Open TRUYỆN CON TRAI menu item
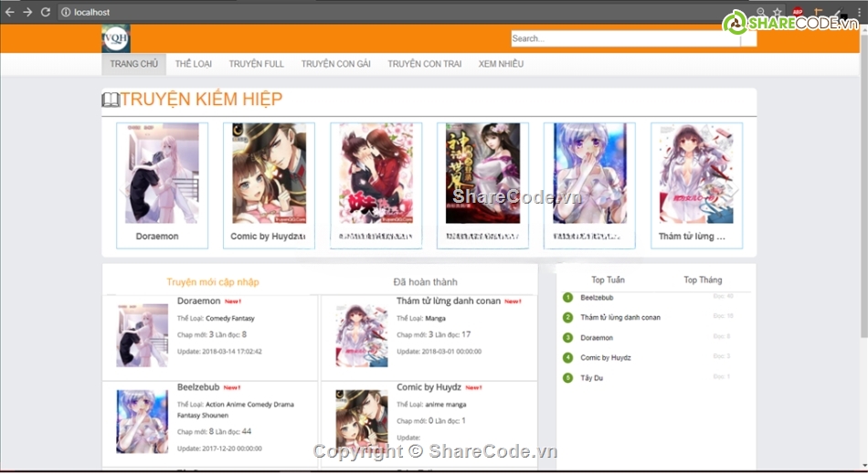This screenshot has width=868, height=475. tap(425, 64)
